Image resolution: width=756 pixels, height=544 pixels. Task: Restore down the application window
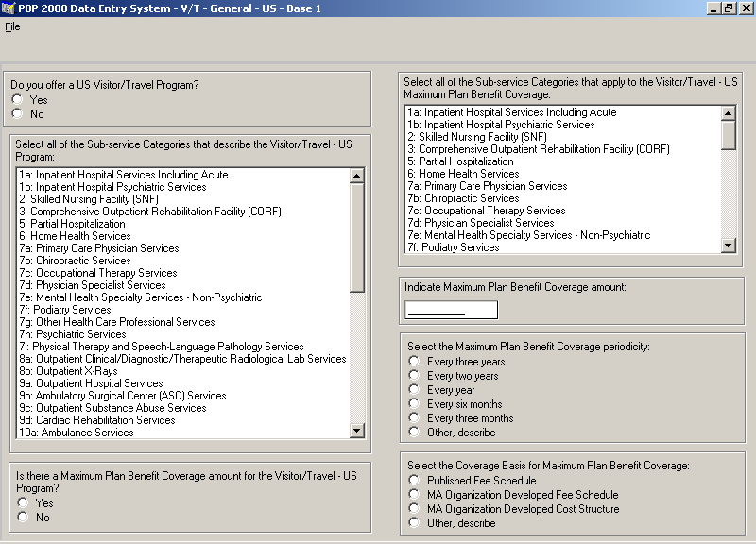pyautogui.click(x=729, y=8)
